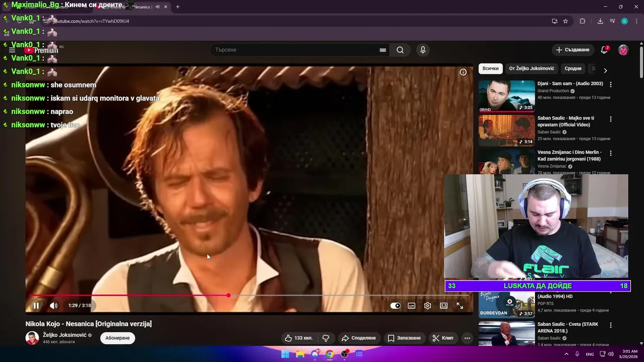Click the Създаване create button

click(x=573, y=50)
